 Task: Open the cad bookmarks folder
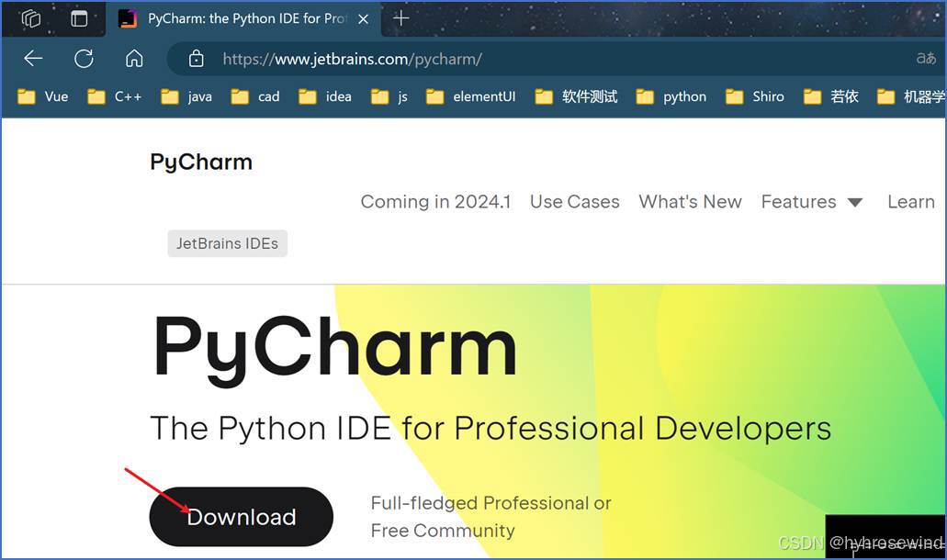tap(255, 96)
